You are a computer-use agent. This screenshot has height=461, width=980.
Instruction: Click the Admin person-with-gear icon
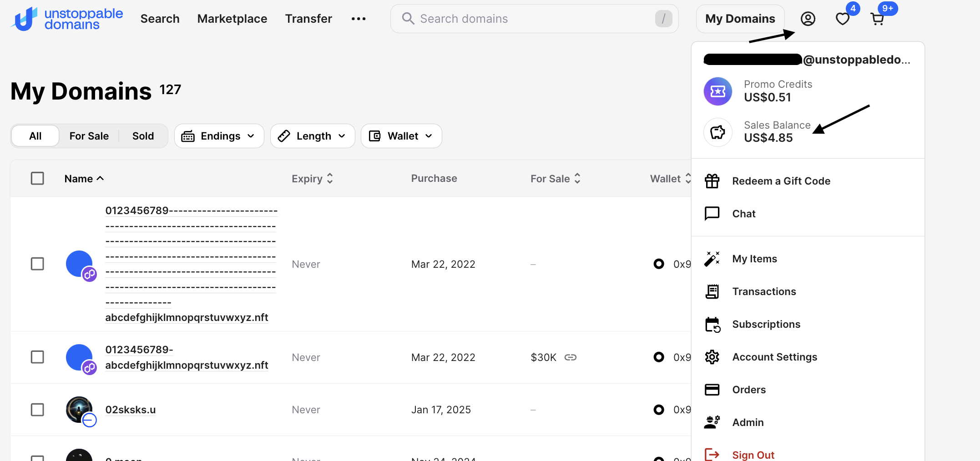click(712, 422)
